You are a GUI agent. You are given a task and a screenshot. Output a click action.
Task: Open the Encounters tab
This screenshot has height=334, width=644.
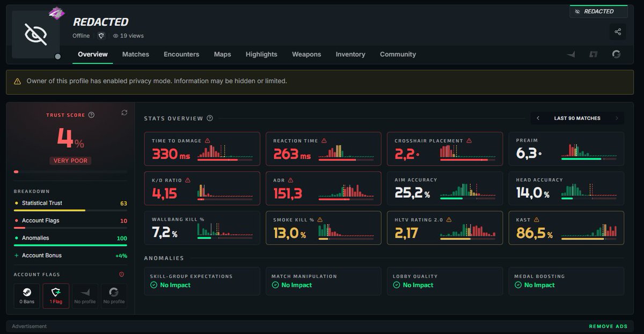pos(181,54)
